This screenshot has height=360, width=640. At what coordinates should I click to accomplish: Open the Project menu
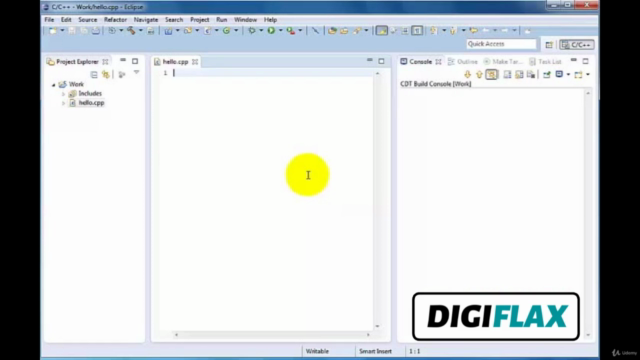click(x=200, y=20)
